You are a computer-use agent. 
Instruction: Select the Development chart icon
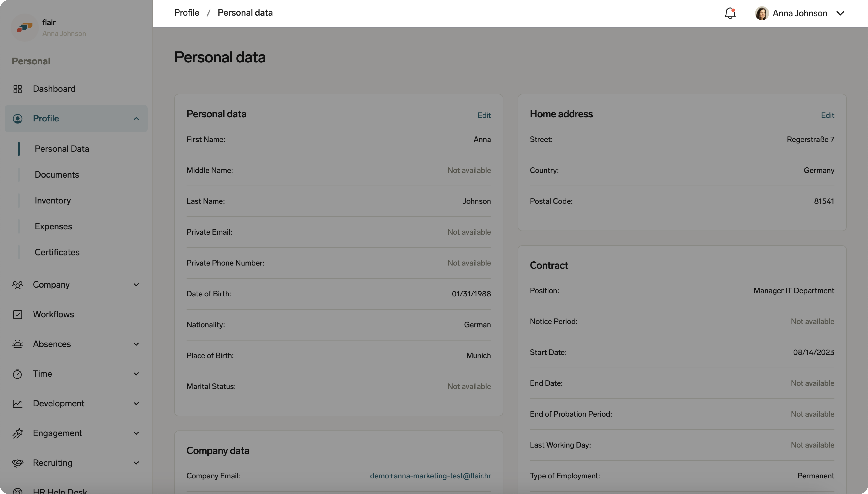tap(18, 403)
